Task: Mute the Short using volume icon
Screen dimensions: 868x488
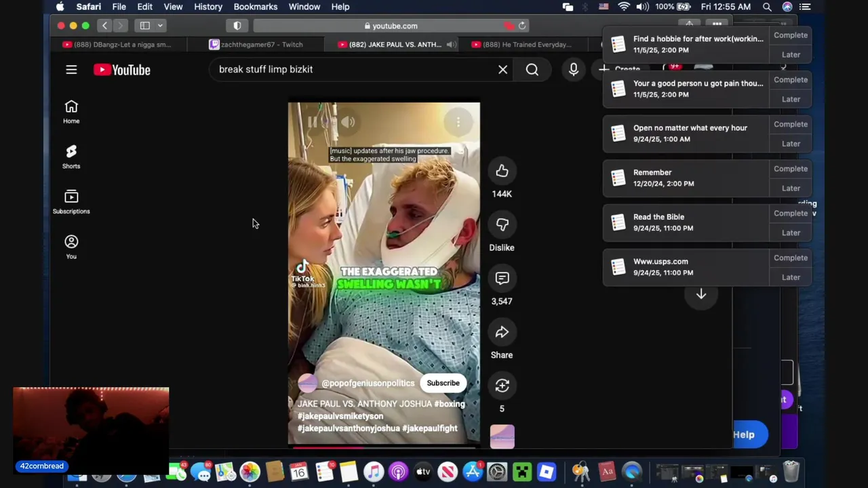Action: point(348,122)
